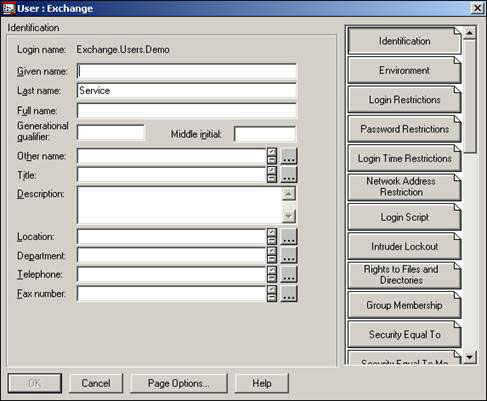Click the Help button

[x=262, y=383]
